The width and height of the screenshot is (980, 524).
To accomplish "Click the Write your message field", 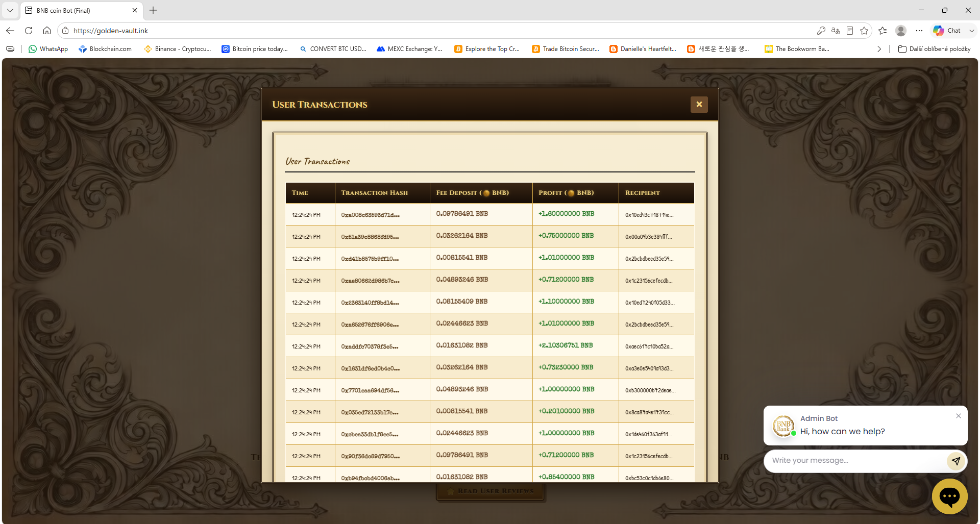I will coord(856,461).
